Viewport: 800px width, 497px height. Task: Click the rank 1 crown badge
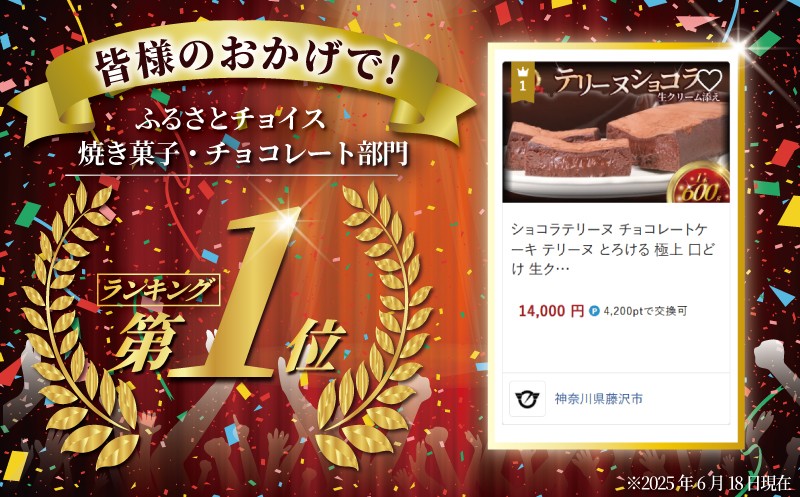tap(522, 79)
